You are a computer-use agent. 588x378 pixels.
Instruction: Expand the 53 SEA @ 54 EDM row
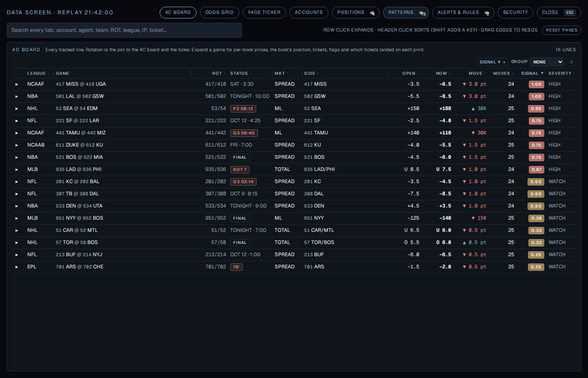[17, 109]
